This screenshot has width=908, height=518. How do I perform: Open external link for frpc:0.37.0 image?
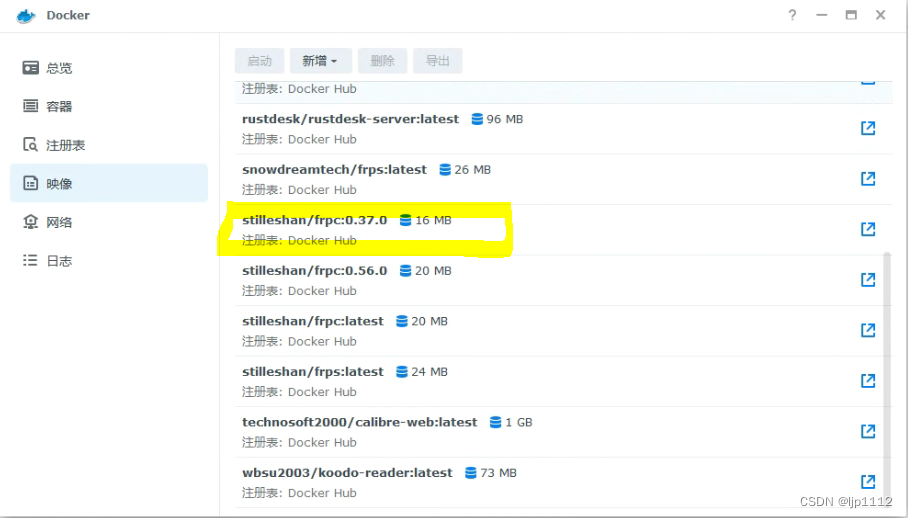(x=867, y=229)
